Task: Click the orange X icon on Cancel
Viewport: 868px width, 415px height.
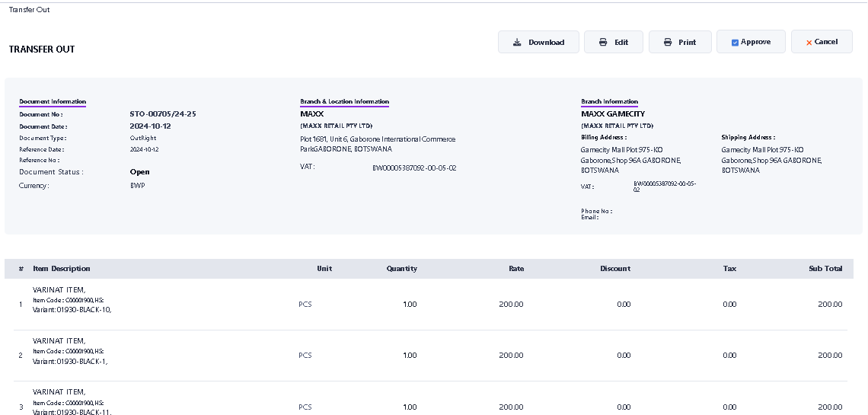Action: tap(809, 43)
